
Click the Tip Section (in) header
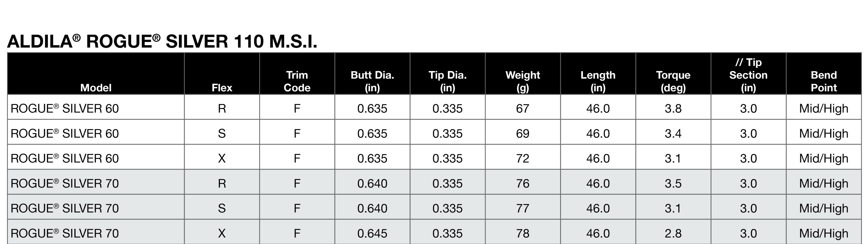point(748,75)
